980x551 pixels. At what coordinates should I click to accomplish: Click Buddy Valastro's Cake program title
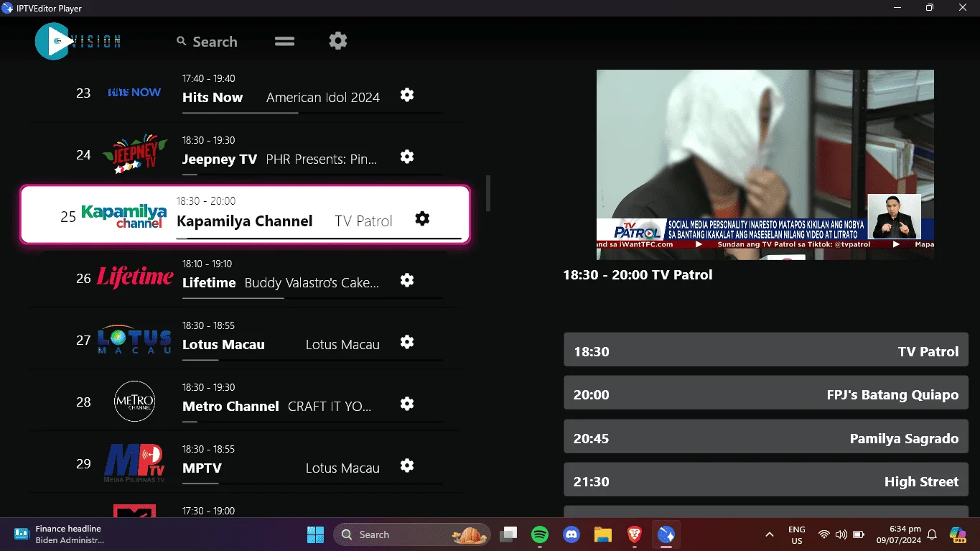tap(312, 283)
